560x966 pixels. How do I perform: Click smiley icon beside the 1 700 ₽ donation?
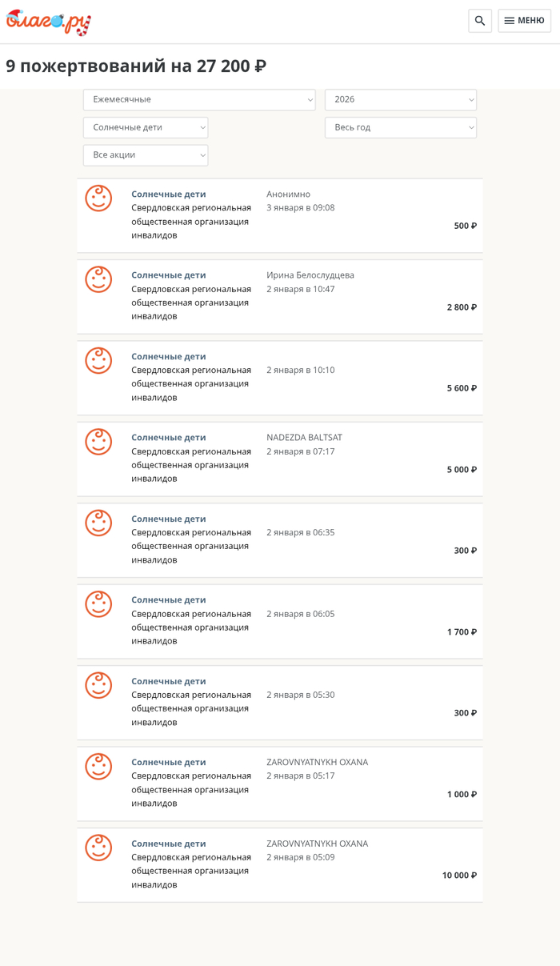[x=99, y=604]
